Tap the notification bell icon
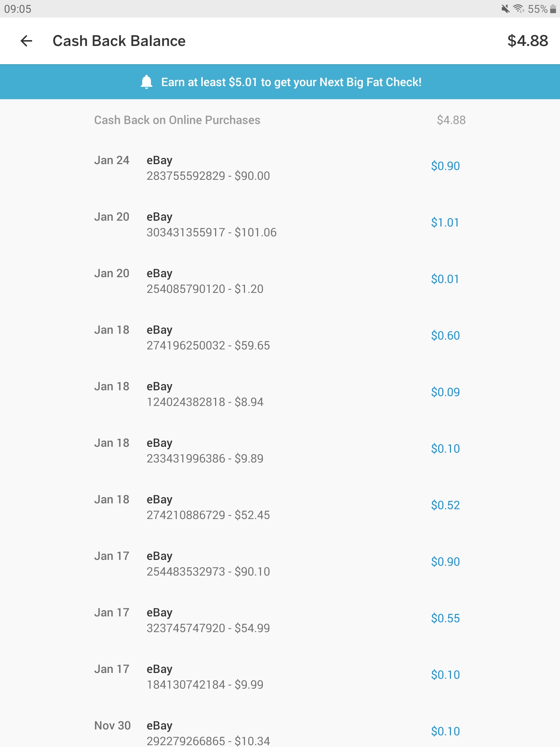 click(147, 82)
